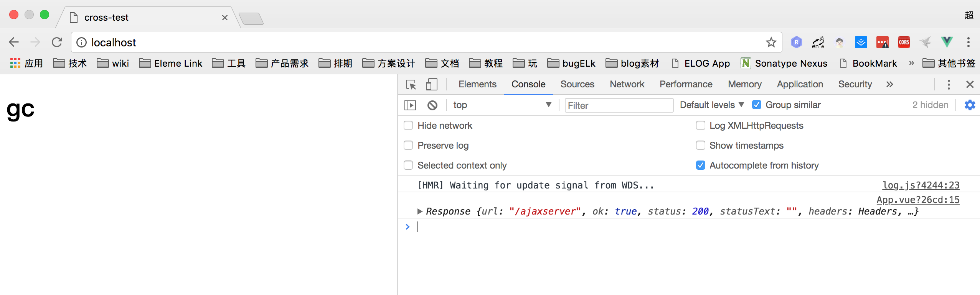The image size is (980, 295).
Task: Clear the console with the ban icon
Action: pos(432,105)
